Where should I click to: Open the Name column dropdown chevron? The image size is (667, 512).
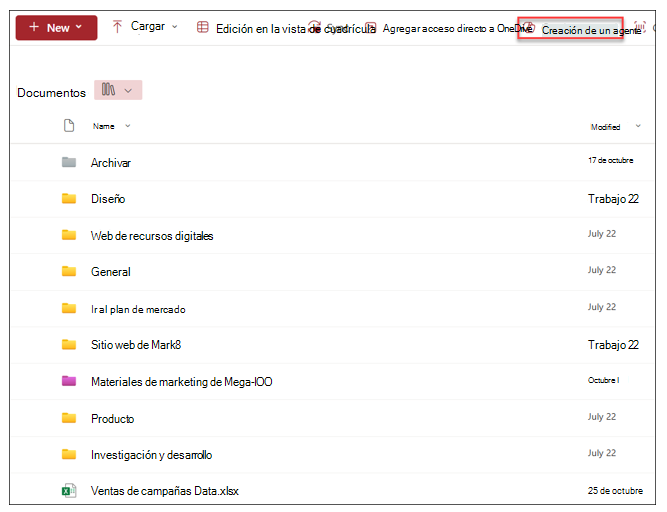tap(128, 126)
